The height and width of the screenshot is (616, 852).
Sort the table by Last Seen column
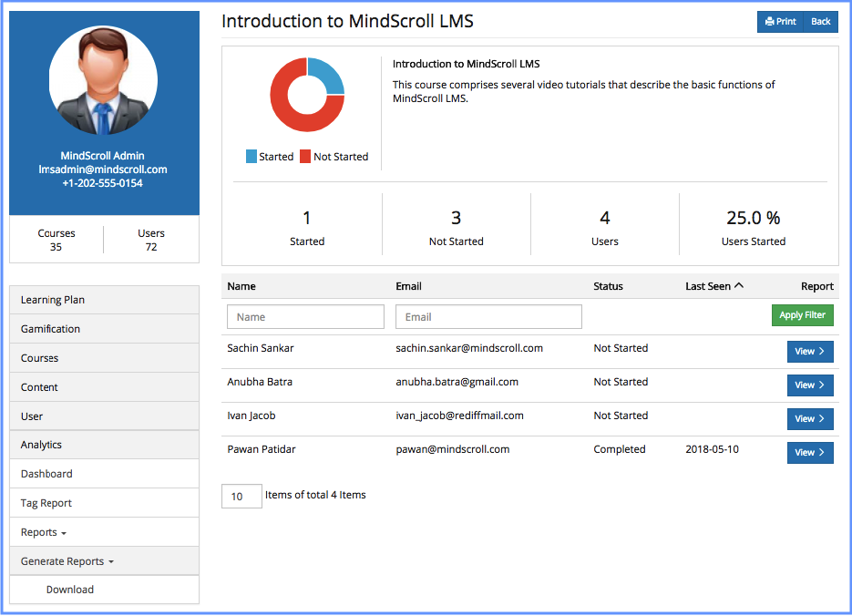714,286
